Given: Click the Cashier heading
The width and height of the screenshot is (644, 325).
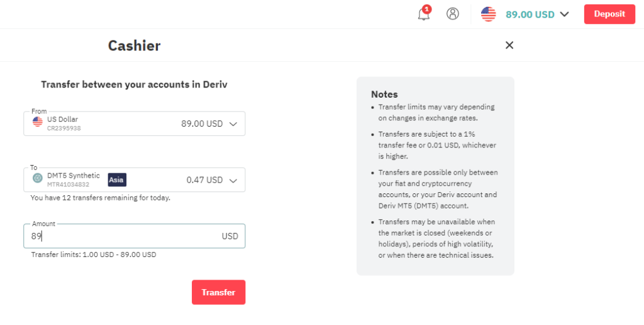Looking at the screenshot, I should click(x=135, y=45).
